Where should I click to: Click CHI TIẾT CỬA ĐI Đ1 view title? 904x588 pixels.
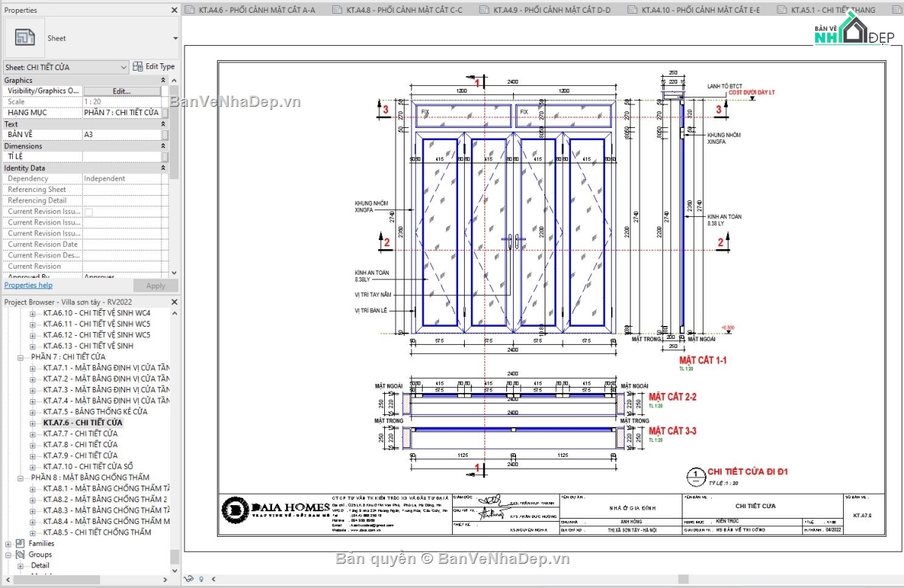[747, 472]
